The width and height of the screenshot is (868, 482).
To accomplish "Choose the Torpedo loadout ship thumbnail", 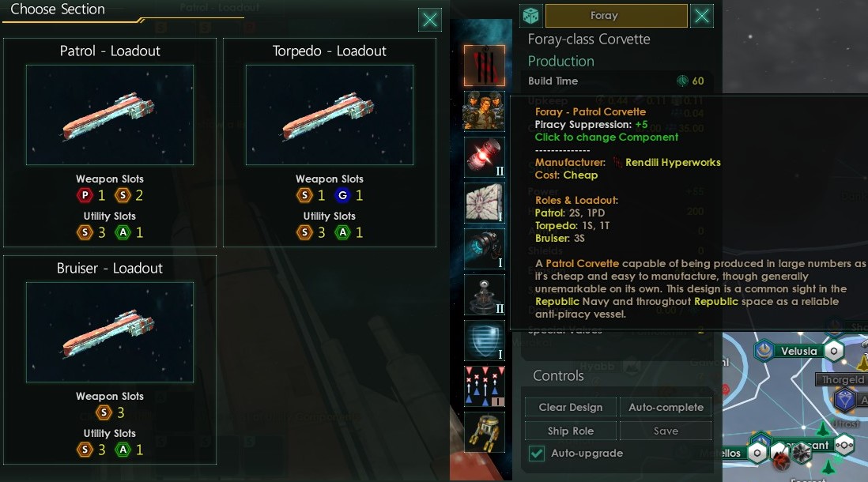I will 330,115.
